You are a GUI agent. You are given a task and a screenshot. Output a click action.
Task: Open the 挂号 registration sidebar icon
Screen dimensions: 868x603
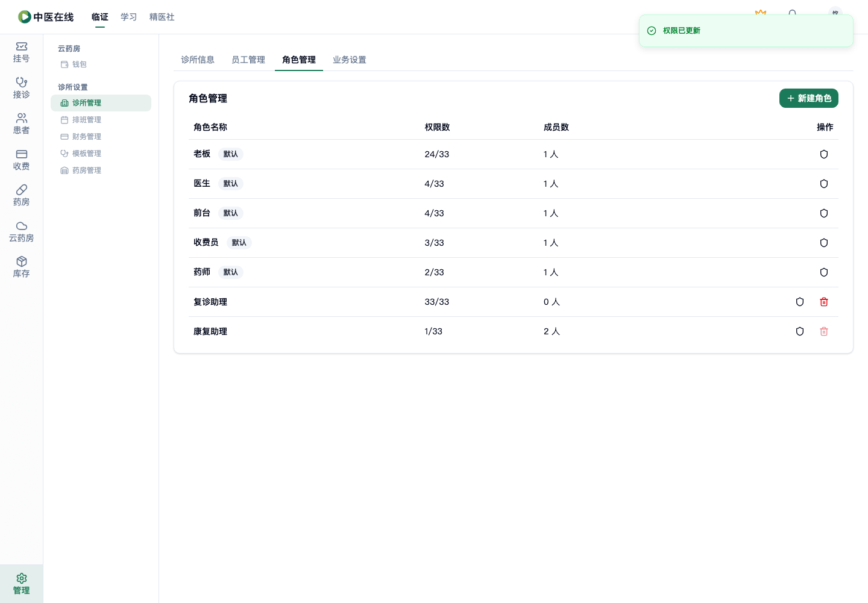pyautogui.click(x=21, y=52)
